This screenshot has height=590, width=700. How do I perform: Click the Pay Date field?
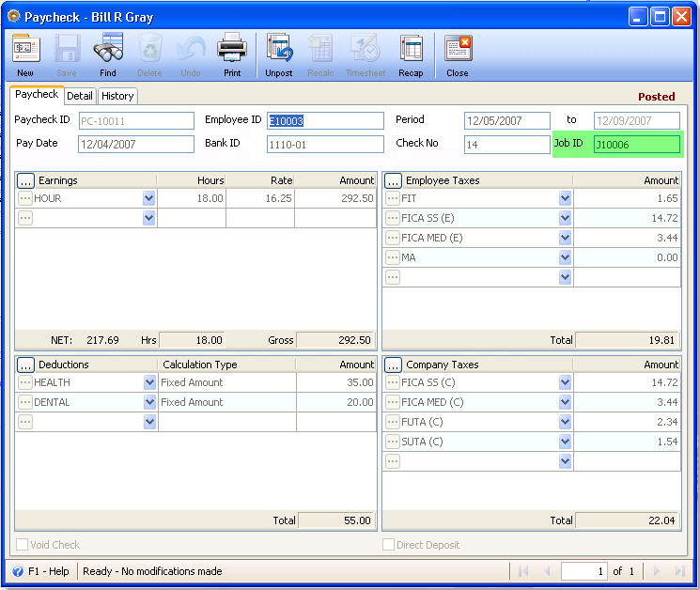click(x=136, y=144)
